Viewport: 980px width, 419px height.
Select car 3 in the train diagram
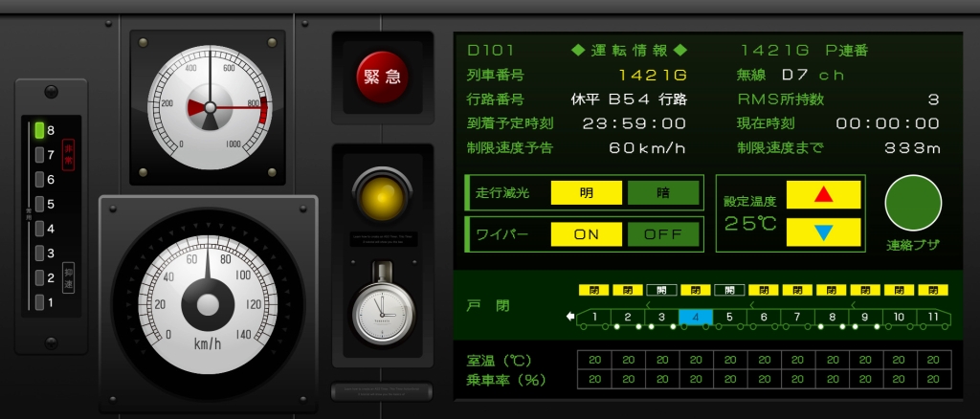[661, 318]
